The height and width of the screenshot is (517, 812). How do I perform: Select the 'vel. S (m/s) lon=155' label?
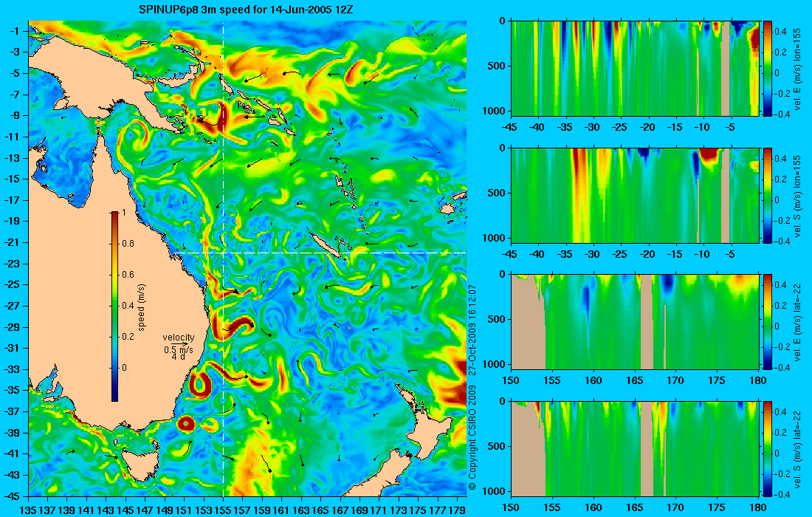point(797,196)
